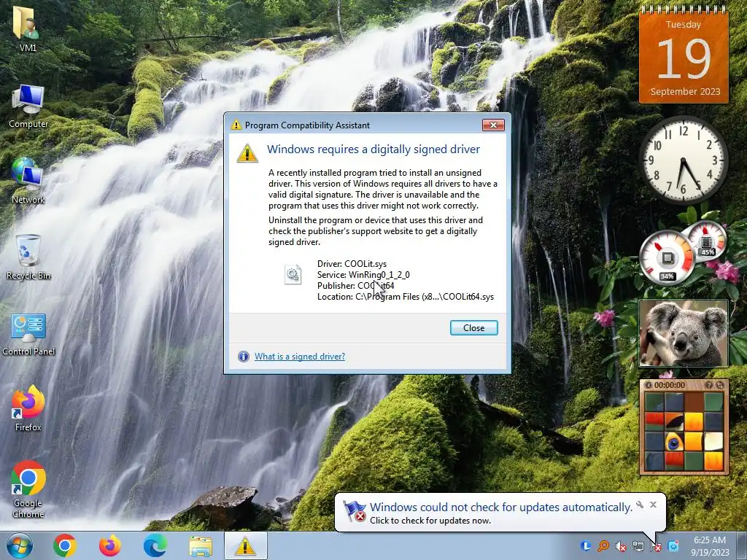Viewport: 747px width, 560px height.
Task: Select the Firefox desktop shortcut
Action: tap(28, 408)
